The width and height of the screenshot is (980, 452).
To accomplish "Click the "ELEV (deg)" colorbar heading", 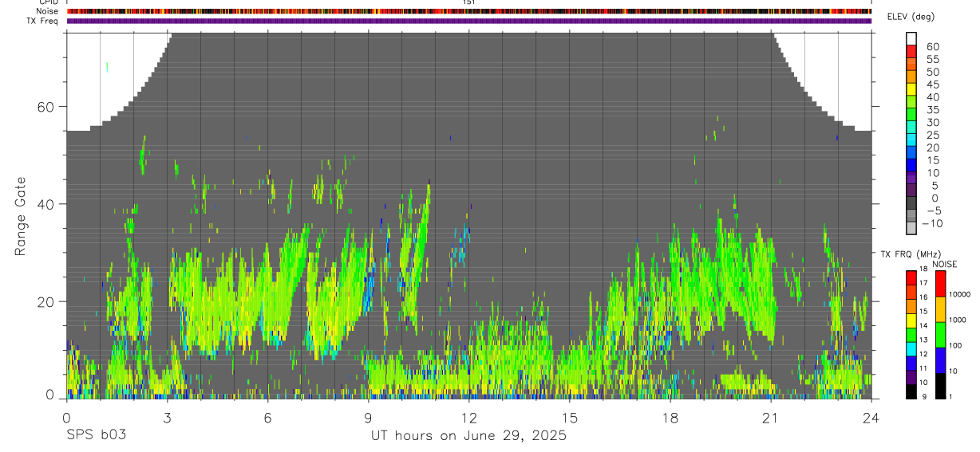I will 911,17.
